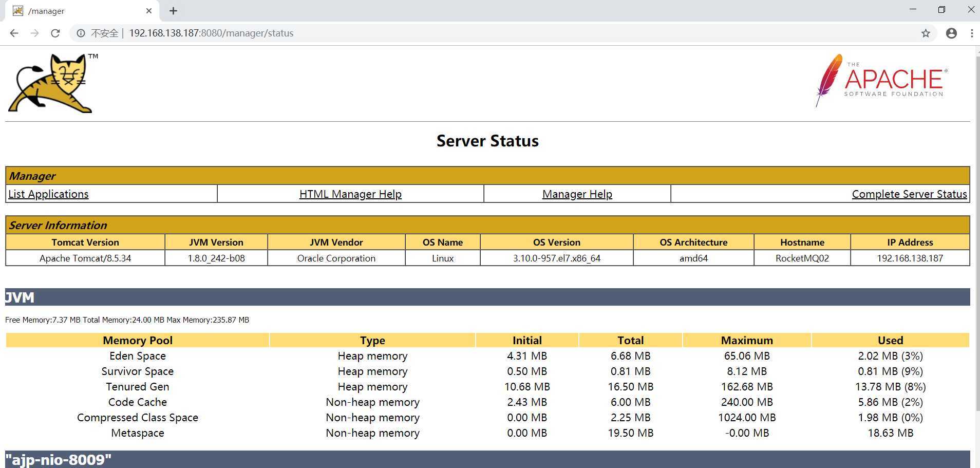Select the /manager browser tab
Image resolution: width=980 pixels, height=468 pixels.
[x=82, y=11]
